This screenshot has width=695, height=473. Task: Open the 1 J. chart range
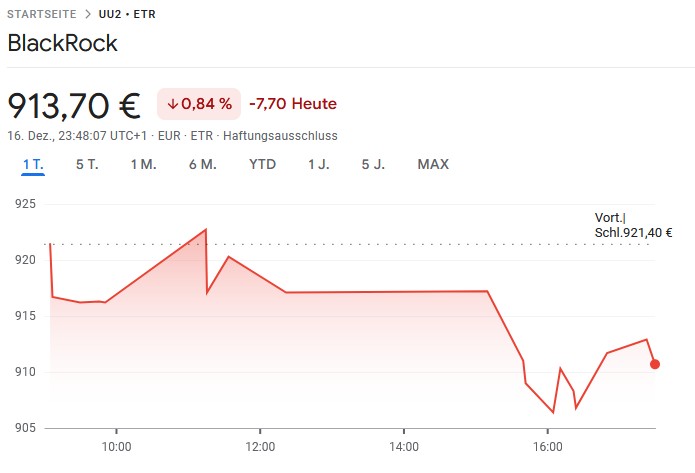pyautogui.click(x=318, y=164)
